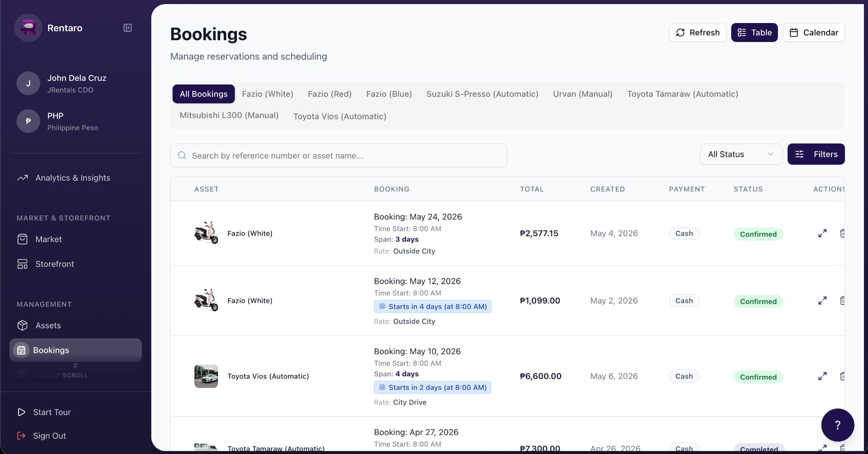Open the Market page
Screen dimensions: 868x454
coord(48,239)
